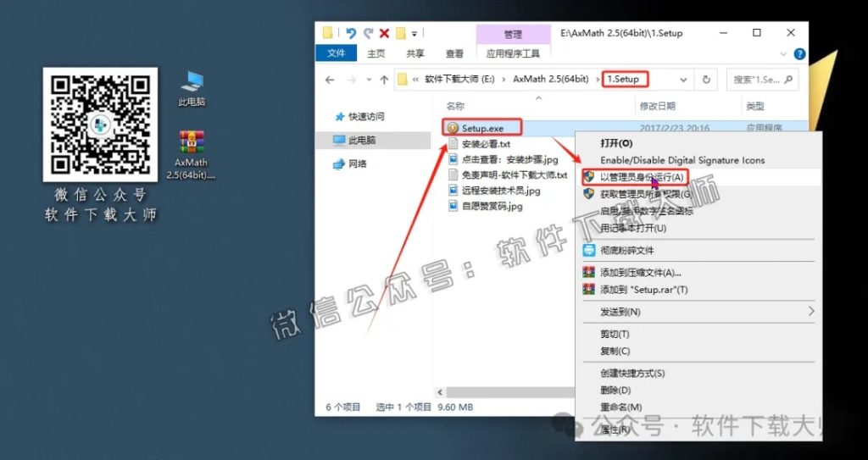This screenshot has height=460, width=868.
Task: Click shield icon beside 获取管理员所有权限(G)
Action: click(x=589, y=194)
